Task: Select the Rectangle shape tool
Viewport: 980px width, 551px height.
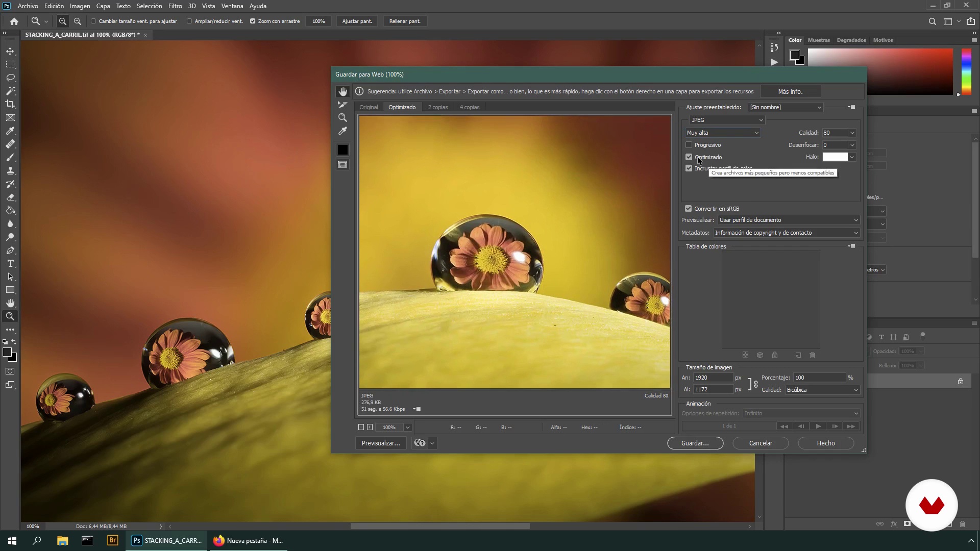Action: point(10,290)
